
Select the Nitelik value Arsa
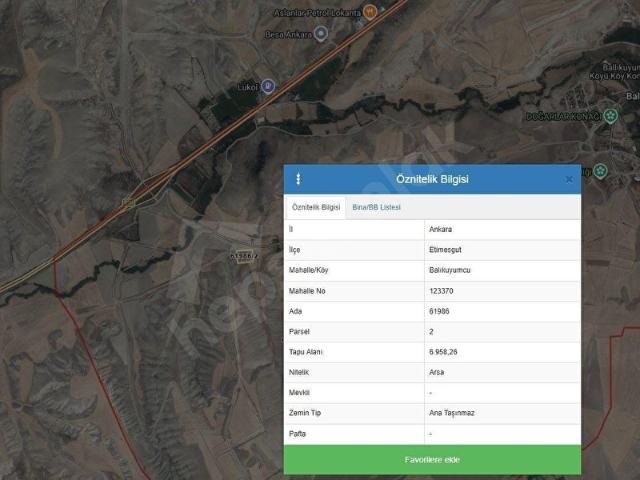pyautogui.click(x=437, y=372)
